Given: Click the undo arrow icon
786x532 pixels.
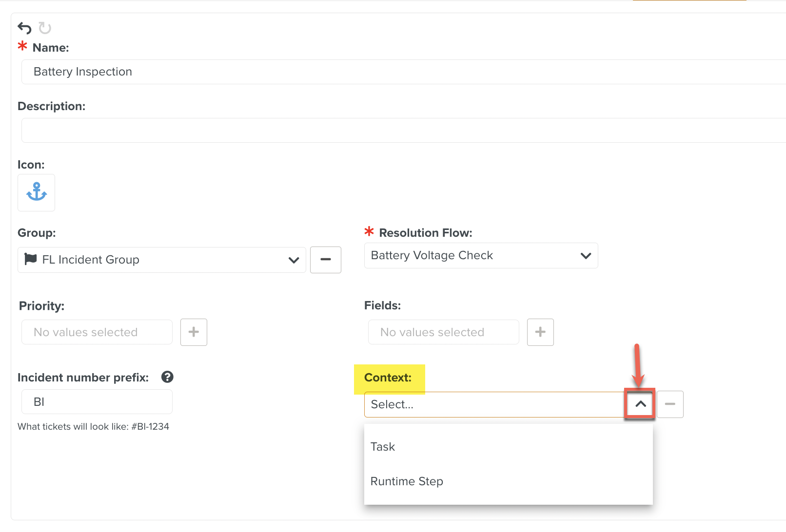Looking at the screenshot, I should (24, 28).
